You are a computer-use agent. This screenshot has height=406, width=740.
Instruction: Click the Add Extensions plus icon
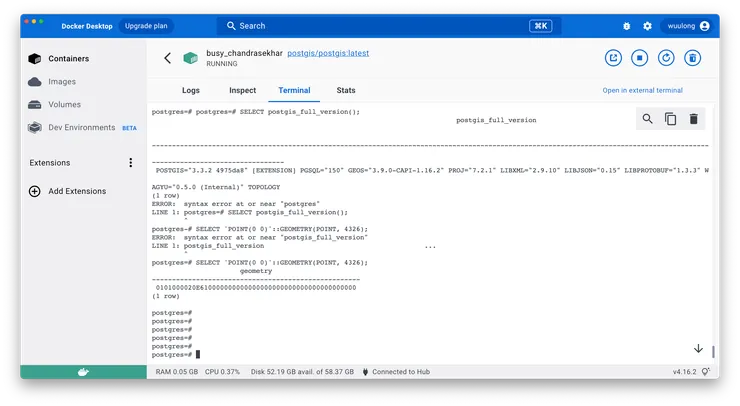pos(34,191)
